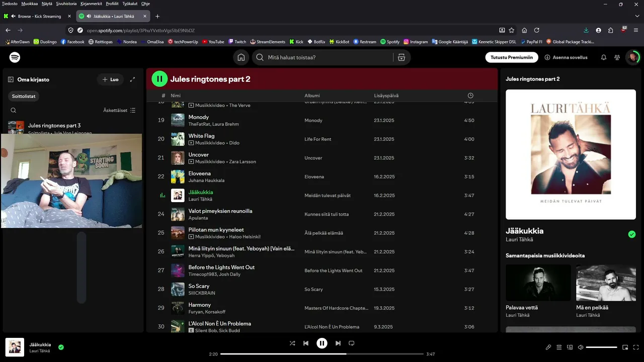The width and height of the screenshot is (644, 362).
Task: Open the Browse icon in search bar
Action: tap(401, 57)
